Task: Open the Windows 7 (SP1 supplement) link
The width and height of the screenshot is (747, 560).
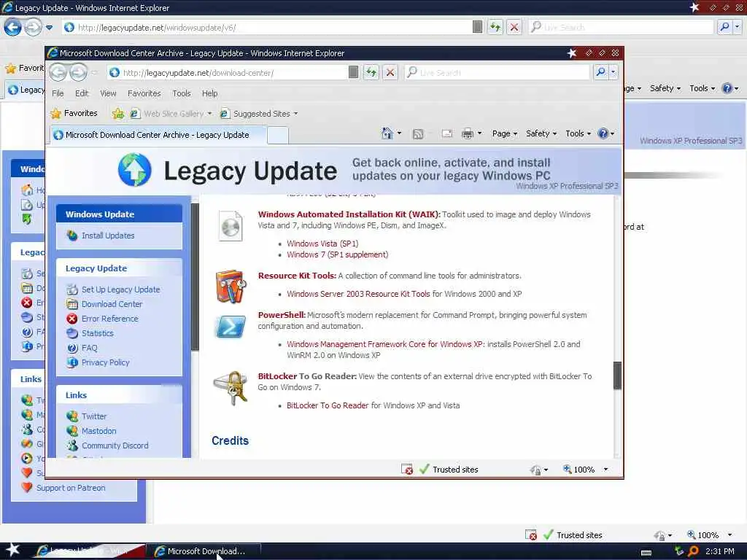Action: coord(337,254)
